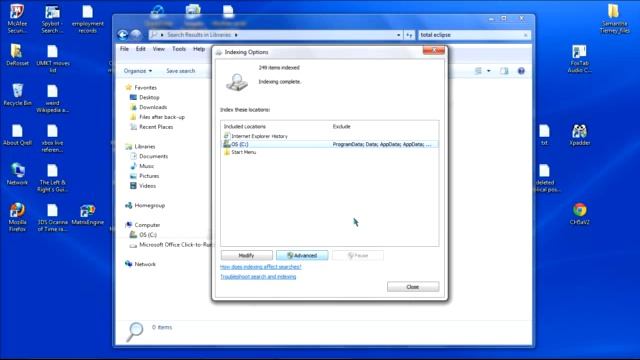The width and height of the screenshot is (640, 360).
Task: Clear the search box with X
Action: click(x=526, y=35)
